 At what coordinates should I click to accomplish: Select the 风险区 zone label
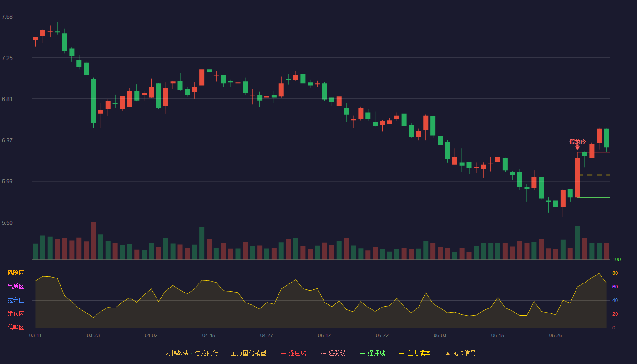(x=15, y=273)
